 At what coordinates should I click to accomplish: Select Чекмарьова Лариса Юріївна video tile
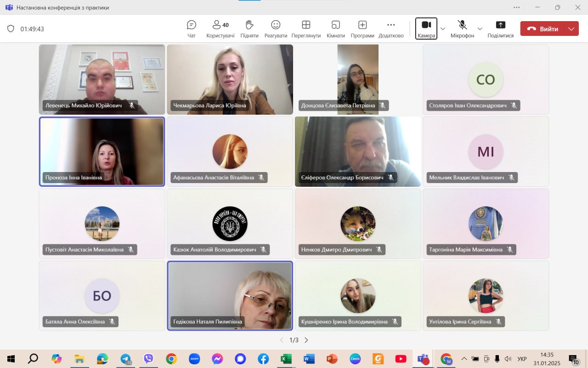click(230, 79)
